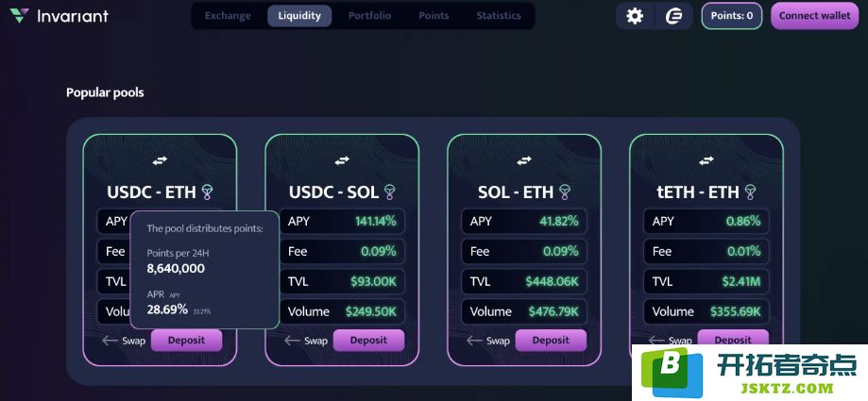Screen dimensions: 868x401
Task: Click the airdrop icon beside SOL - ETH
Action: pos(564,192)
